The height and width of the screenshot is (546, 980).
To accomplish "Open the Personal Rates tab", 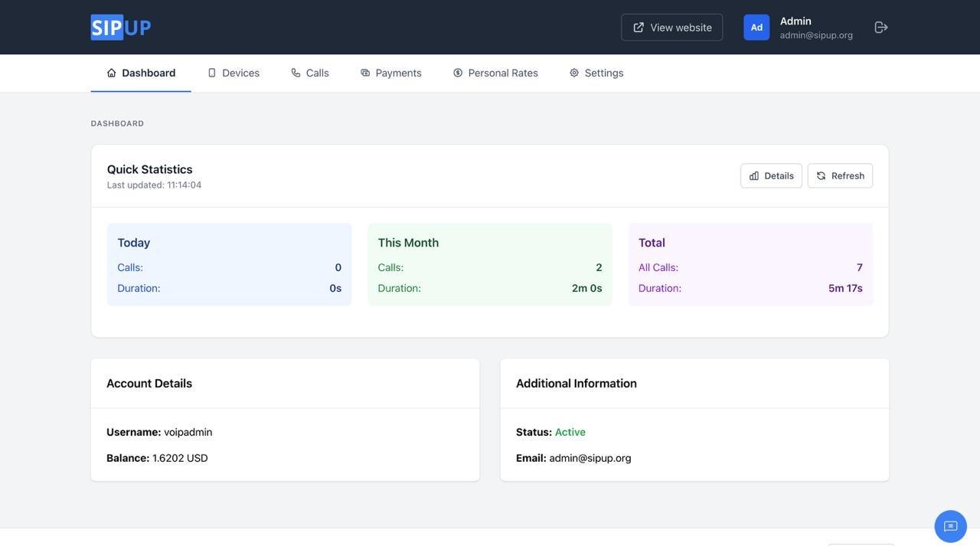I will (x=503, y=73).
